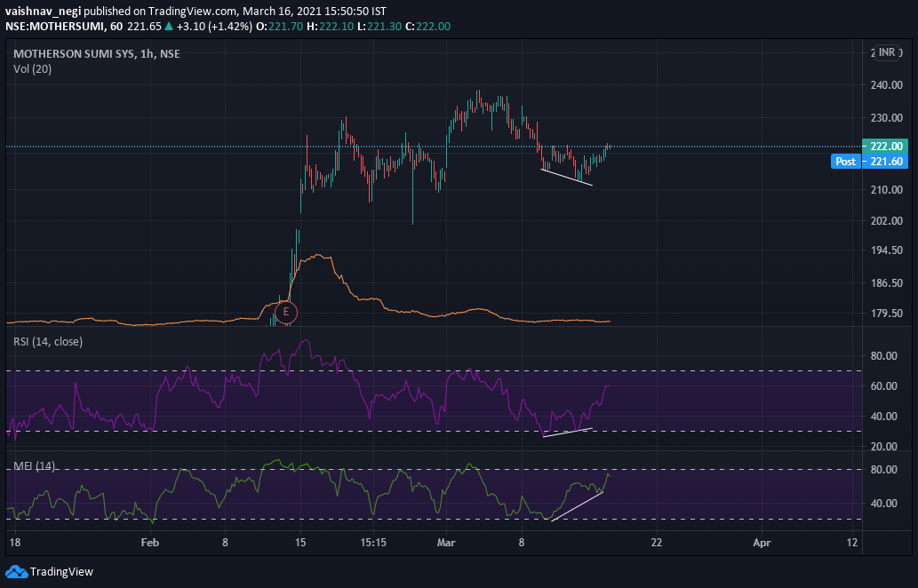Viewport: 918px width, 588px height.
Task: Click the Feb label on time axis
Action: coord(150,543)
